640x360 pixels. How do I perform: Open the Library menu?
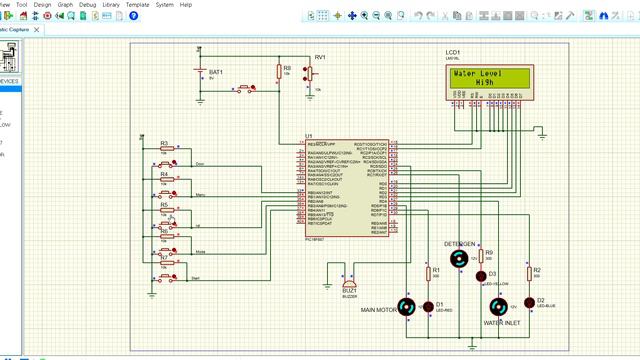(111, 5)
